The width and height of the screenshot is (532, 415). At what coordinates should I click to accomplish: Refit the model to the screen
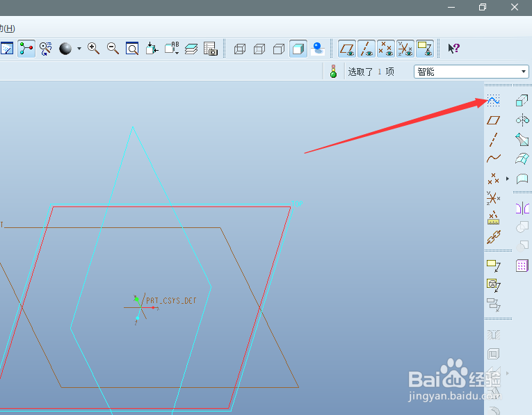pos(132,49)
